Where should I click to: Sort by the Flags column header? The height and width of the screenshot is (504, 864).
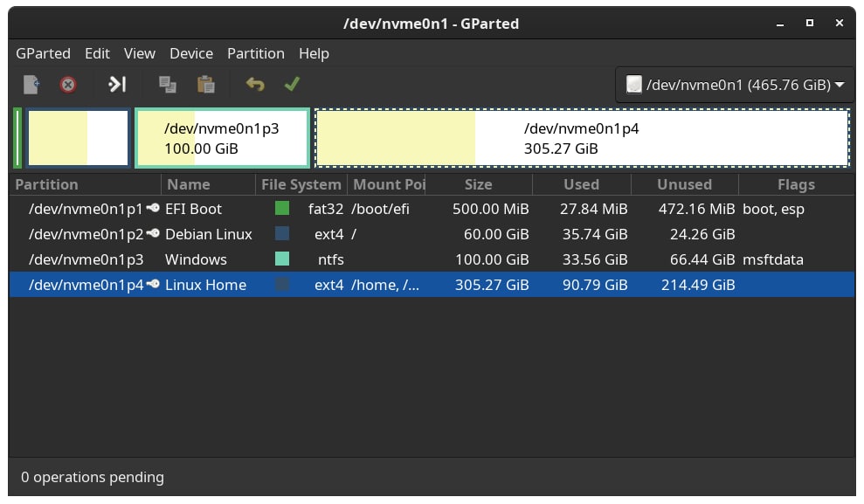tap(796, 184)
